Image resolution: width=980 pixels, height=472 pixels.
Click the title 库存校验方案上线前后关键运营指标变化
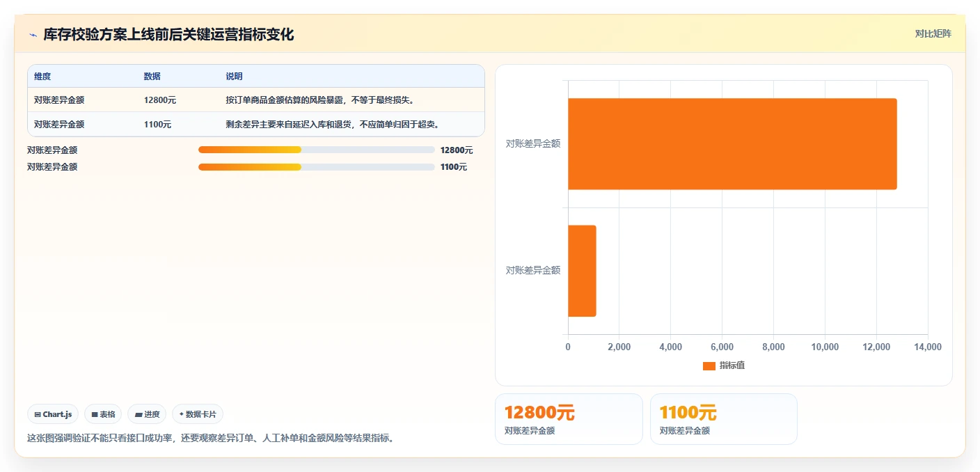tap(168, 35)
